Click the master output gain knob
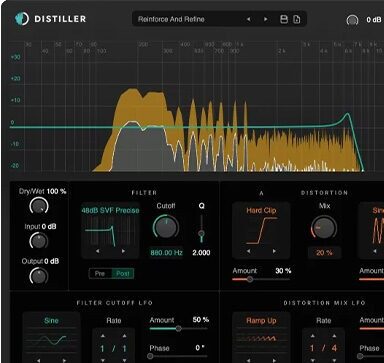 (352, 20)
